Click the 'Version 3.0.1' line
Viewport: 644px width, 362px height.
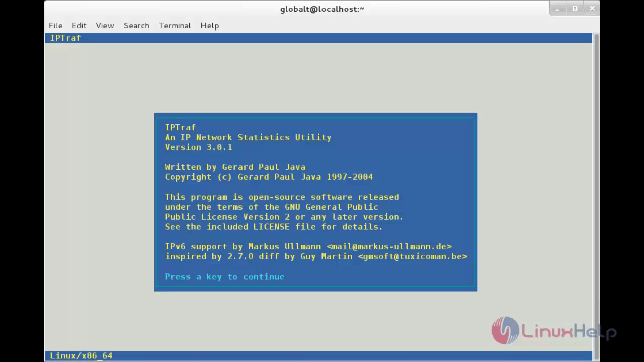tap(198, 147)
